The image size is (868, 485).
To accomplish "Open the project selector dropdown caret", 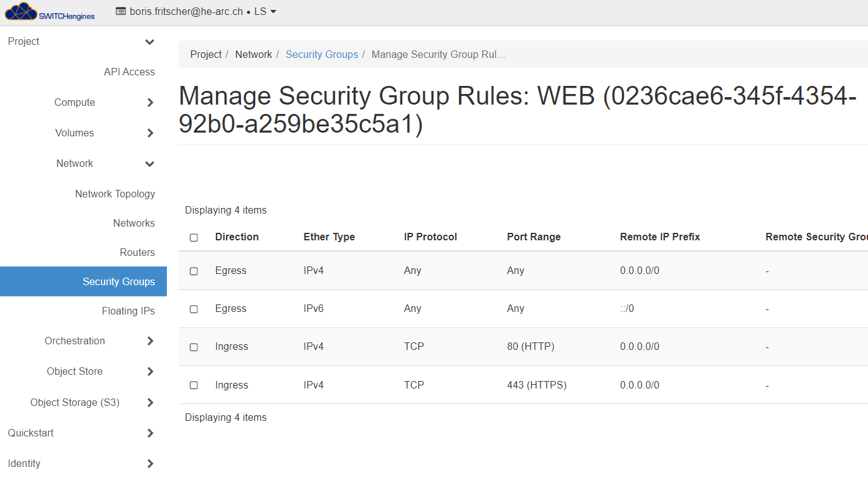I will 273,12.
